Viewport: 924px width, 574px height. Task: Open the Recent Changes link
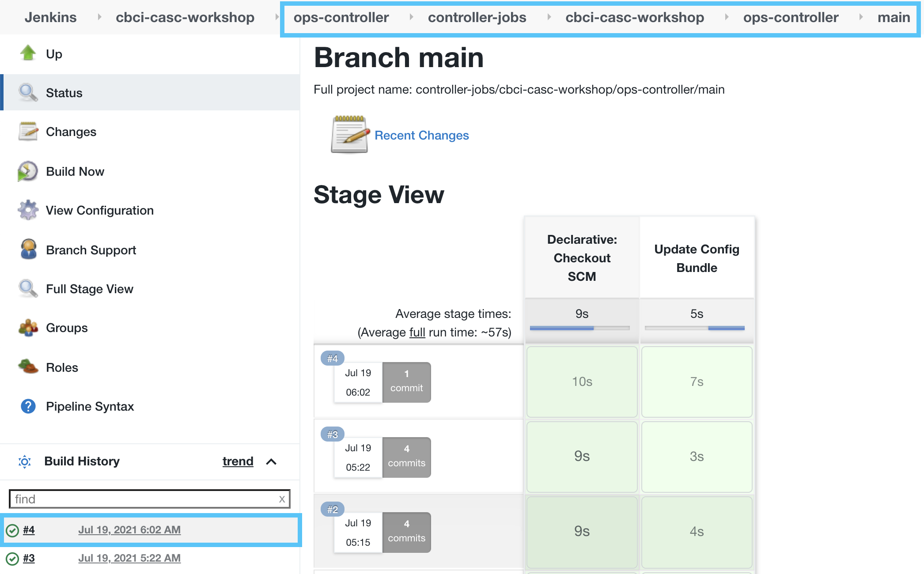pyautogui.click(x=421, y=135)
